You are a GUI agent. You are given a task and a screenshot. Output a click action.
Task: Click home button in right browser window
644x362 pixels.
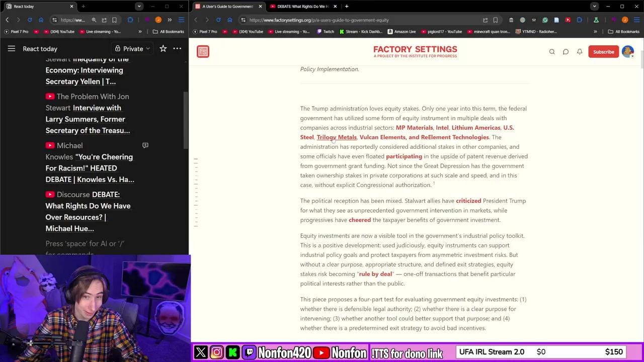(x=230, y=20)
